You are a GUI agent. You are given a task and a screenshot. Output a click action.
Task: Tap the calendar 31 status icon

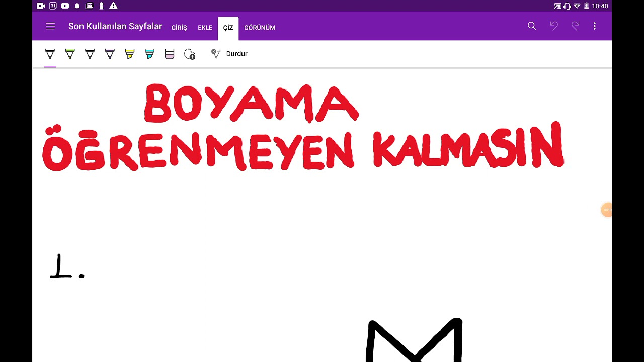point(53,6)
